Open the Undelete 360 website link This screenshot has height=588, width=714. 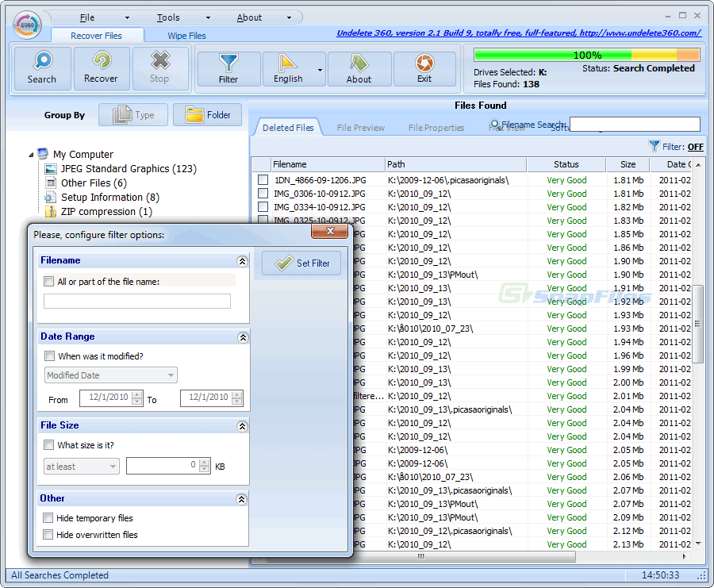[519, 33]
